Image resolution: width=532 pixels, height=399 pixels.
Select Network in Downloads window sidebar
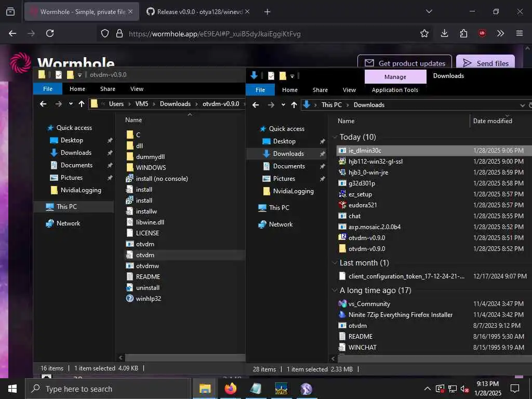(x=281, y=224)
